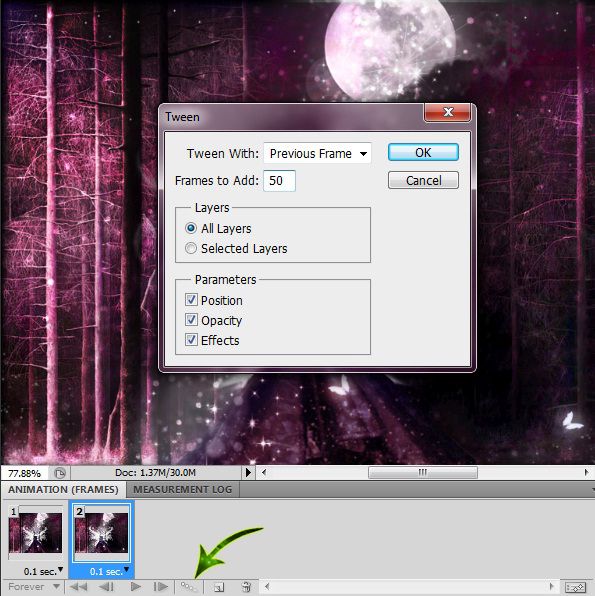Go to next frame button
The height and width of the screenshot is (596, 595).
pos(161,587)
